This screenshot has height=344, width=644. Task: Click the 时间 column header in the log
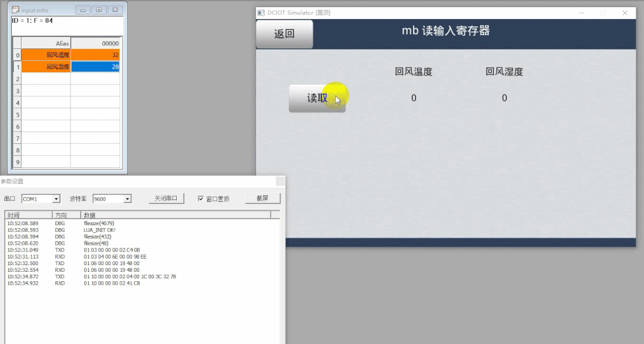[28, 215]
